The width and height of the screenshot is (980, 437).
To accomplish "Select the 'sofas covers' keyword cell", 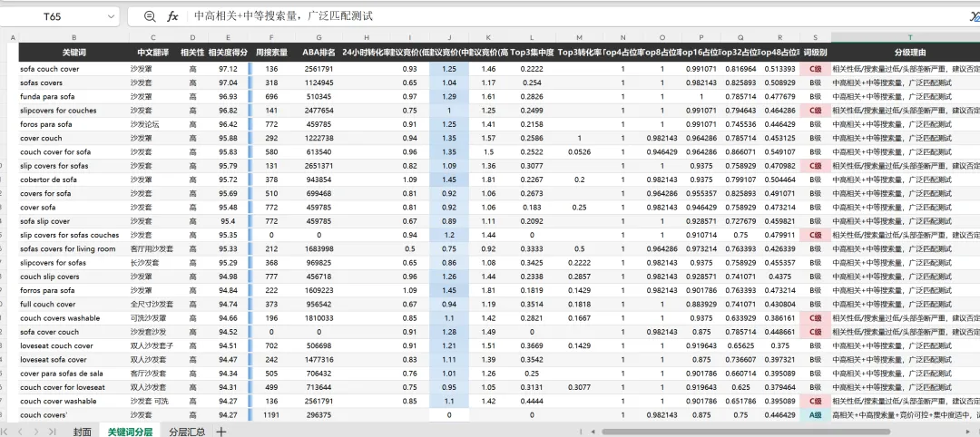I will coord(73,83).
